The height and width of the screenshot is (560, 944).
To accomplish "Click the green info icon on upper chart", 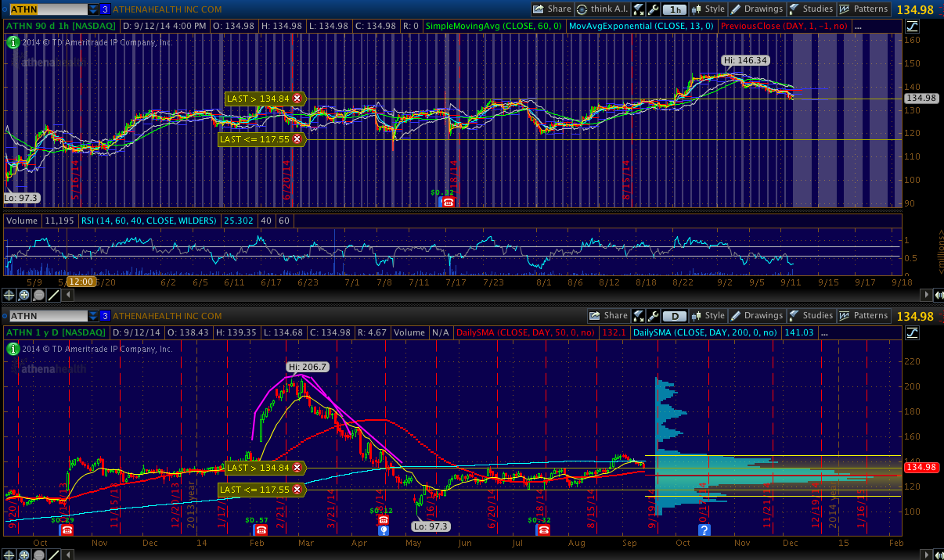I will 13,42.
